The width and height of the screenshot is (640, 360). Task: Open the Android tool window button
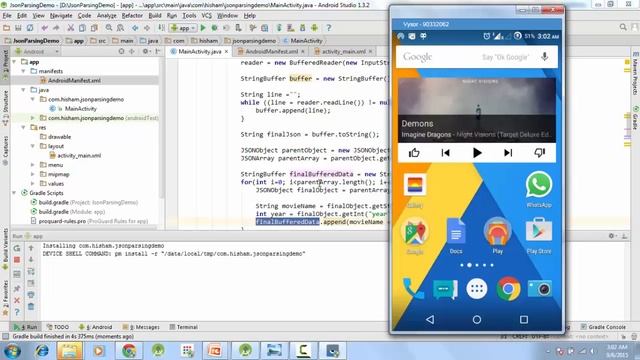(96, 327)
